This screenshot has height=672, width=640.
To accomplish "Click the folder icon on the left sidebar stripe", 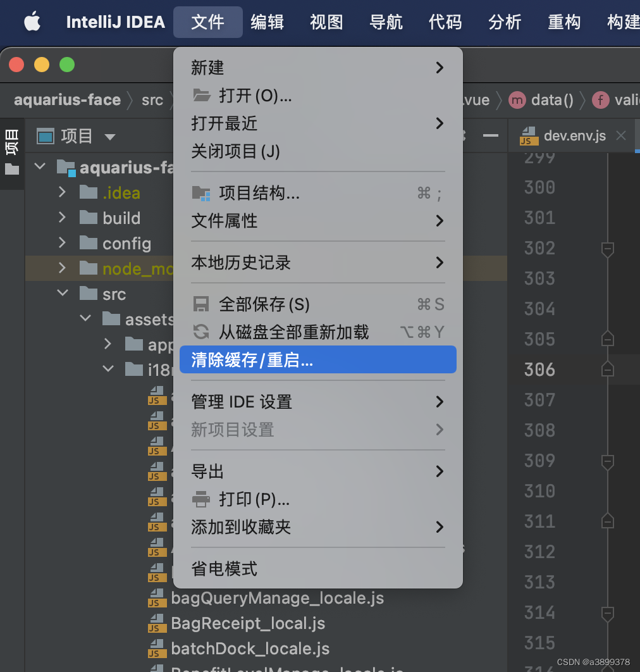I will coord(11,168).
